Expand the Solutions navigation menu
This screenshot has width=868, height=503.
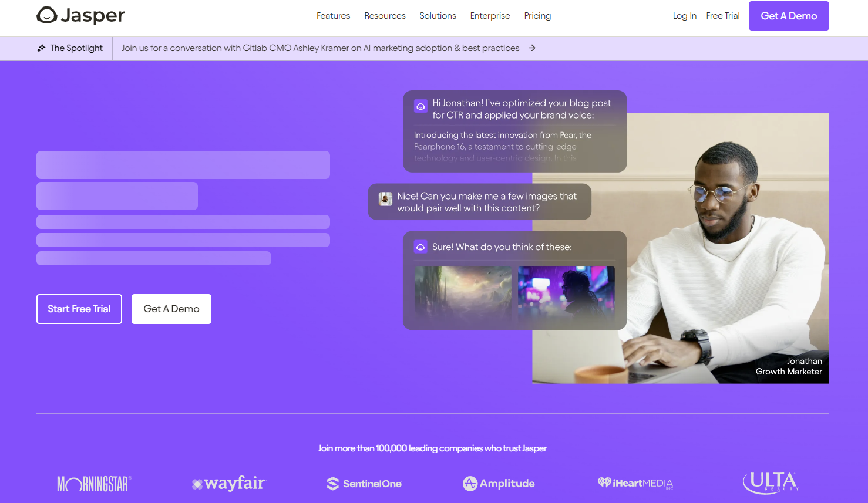point(438,16)
